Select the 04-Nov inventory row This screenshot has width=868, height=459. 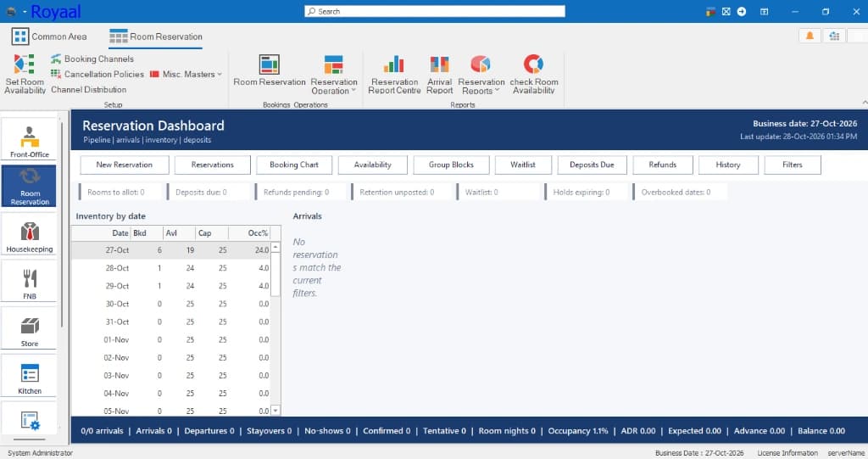(171, 393)
